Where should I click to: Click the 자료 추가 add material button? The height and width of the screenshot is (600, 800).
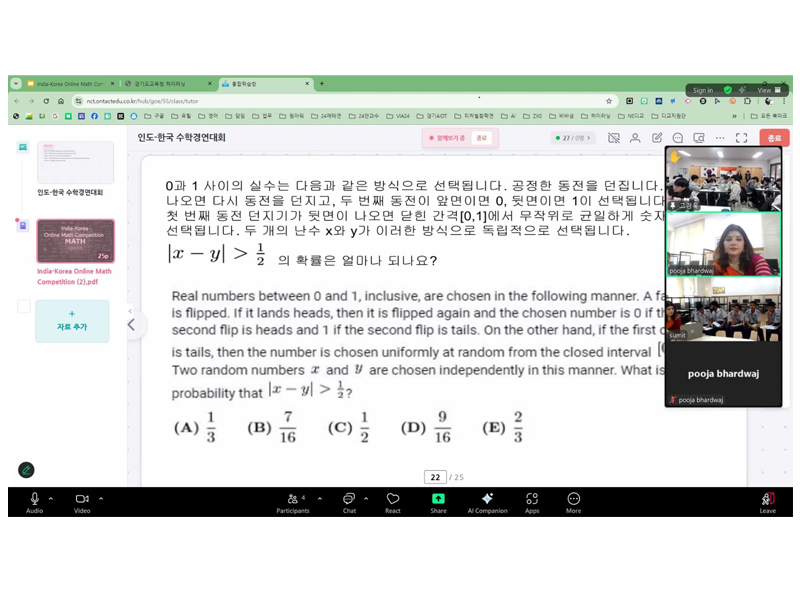click(72, 321)
